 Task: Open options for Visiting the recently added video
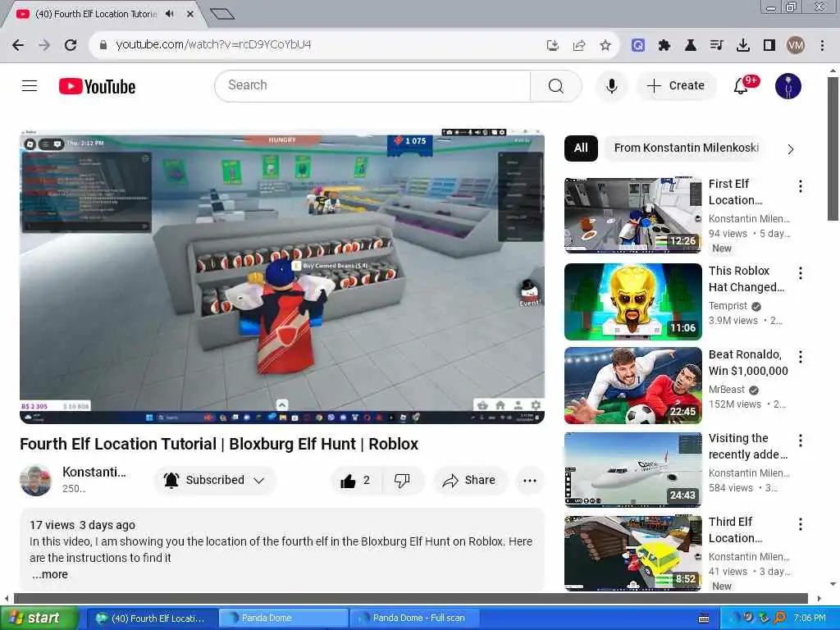(x=801, y=441)
